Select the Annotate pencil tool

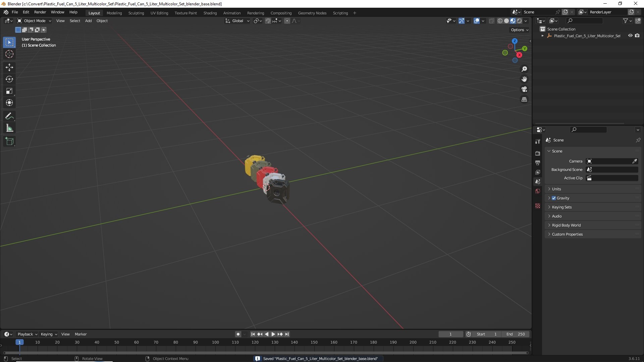pos(9,116)
